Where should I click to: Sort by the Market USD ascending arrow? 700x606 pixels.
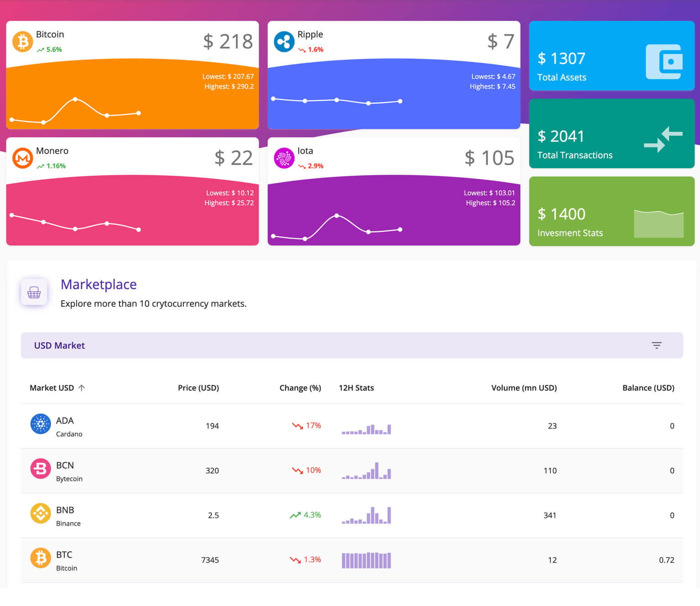(x=82, y=388)
